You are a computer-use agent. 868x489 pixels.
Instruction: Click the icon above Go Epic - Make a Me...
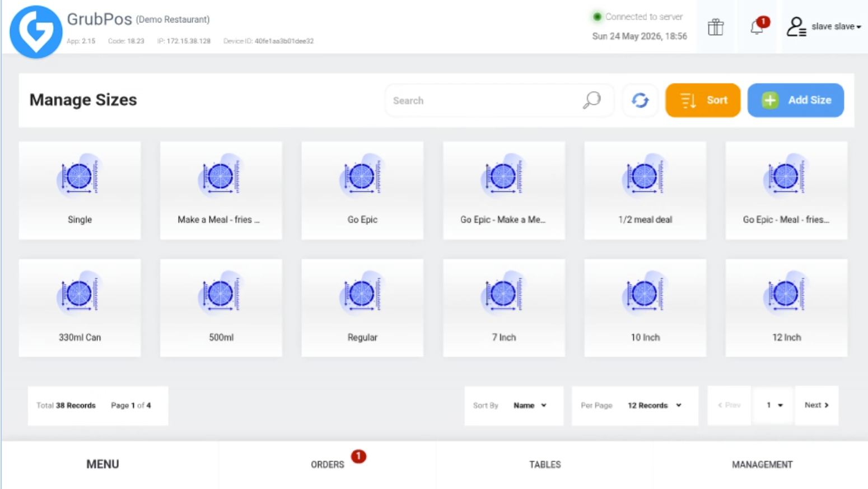pyautogui.click(x=503, y=176)
